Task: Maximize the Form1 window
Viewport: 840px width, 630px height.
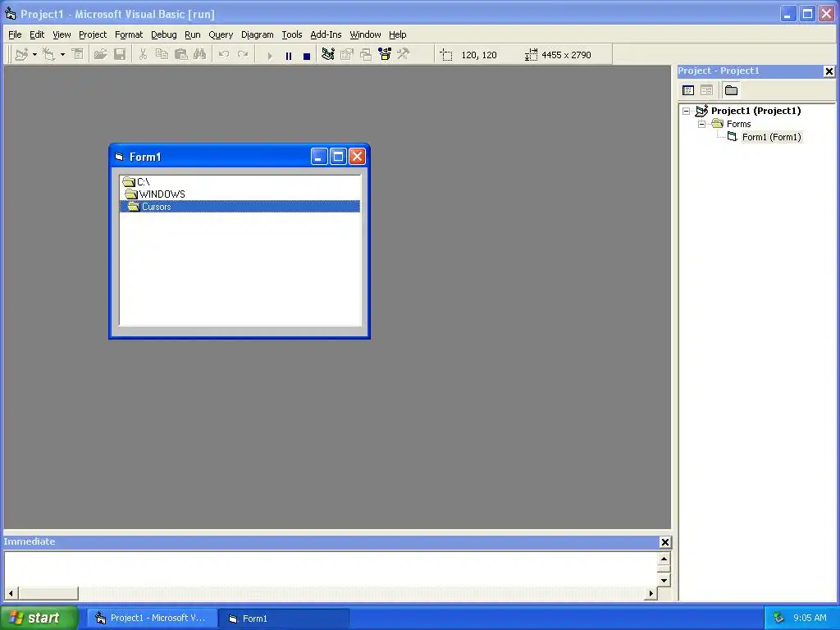Action: 338,157
